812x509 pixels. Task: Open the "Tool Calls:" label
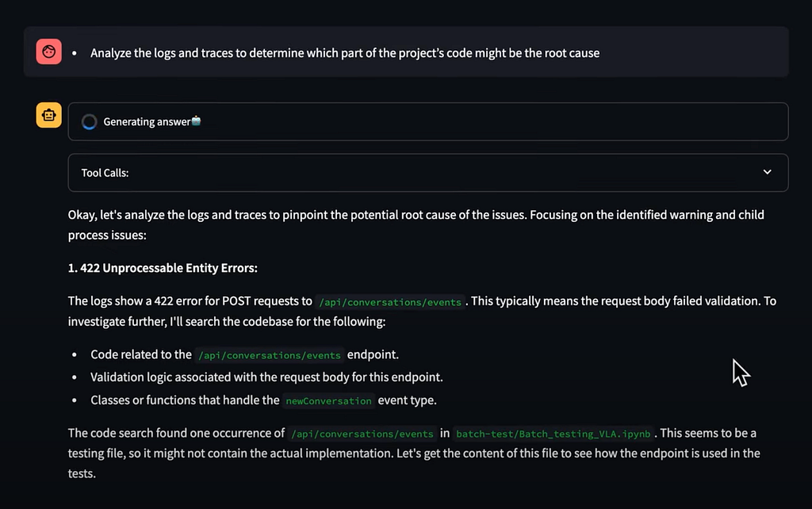[x=105, y=173]
